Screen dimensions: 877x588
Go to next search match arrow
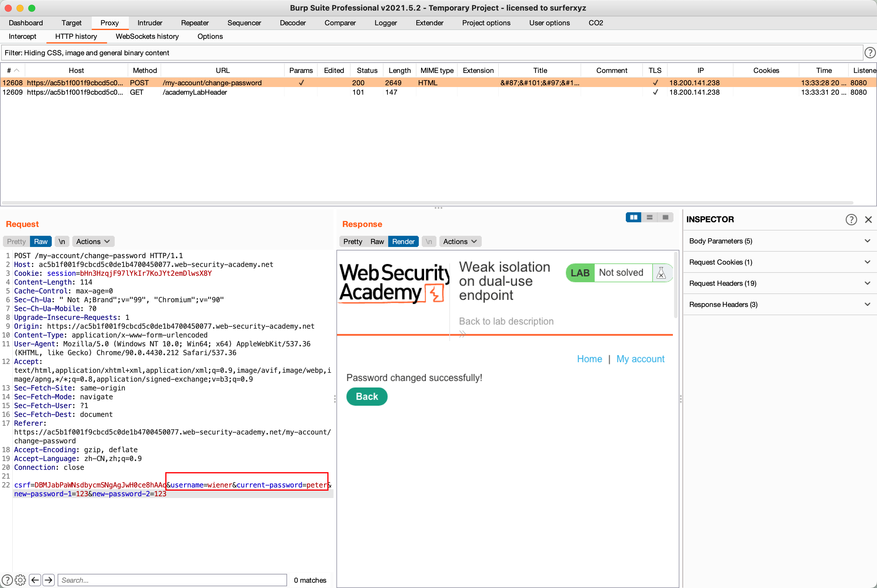49,580
